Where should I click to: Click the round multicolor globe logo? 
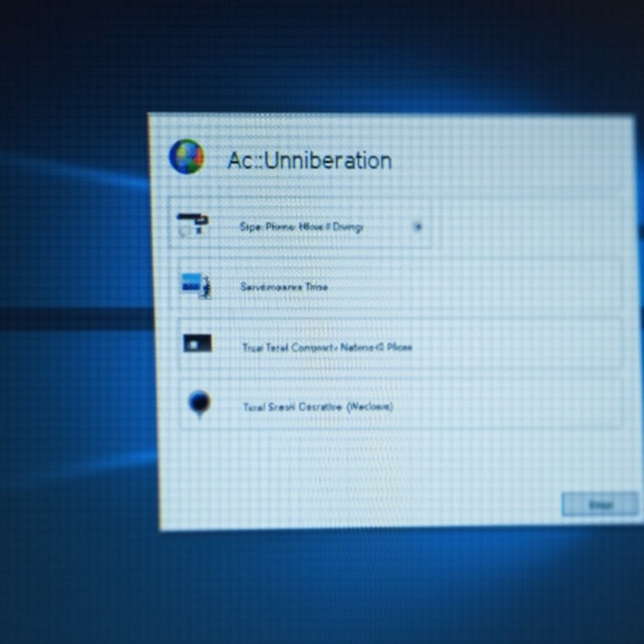point(186,157)
